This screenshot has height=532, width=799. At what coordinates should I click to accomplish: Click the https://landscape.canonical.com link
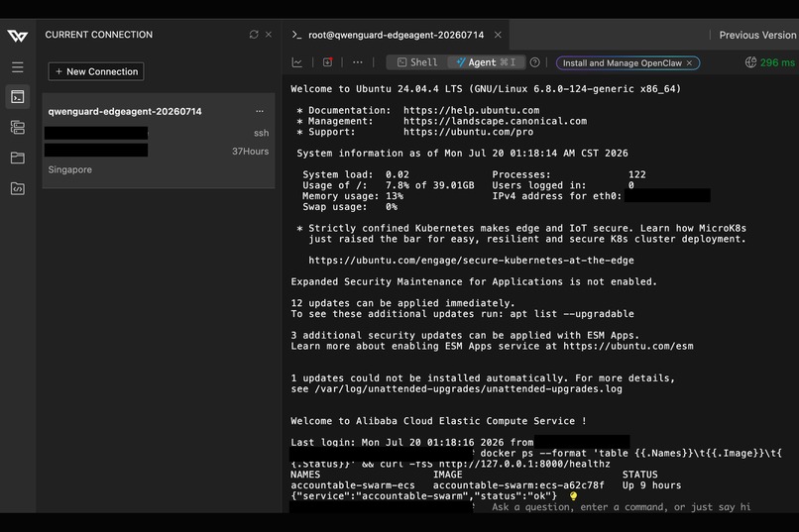point(496,121)
